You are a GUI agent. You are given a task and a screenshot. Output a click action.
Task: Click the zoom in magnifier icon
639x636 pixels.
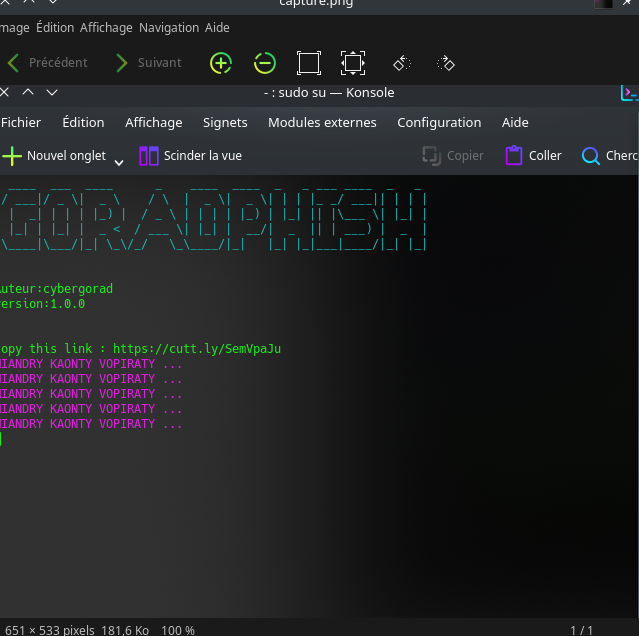point(220,63)
